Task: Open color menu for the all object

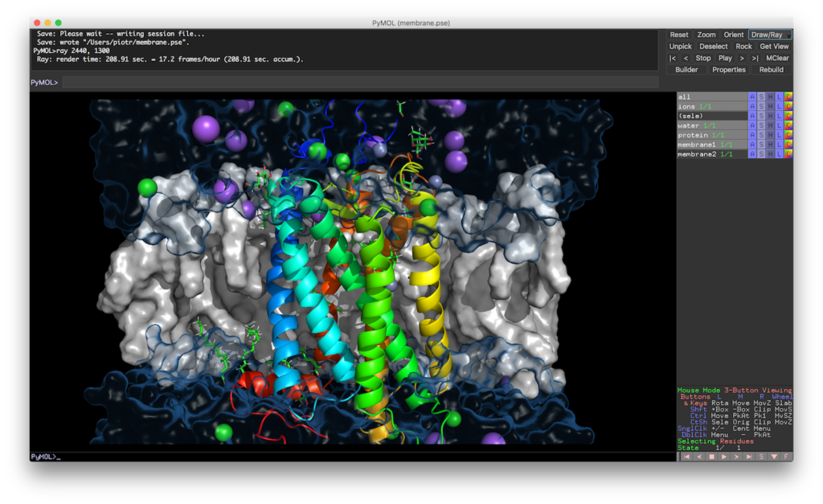Action: click(788, 97)
